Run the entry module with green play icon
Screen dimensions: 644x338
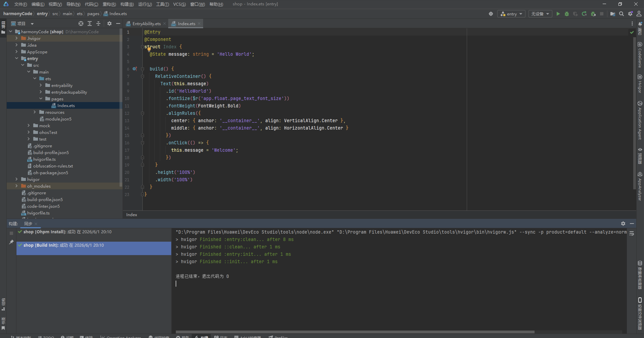click(x=558, y=14)
